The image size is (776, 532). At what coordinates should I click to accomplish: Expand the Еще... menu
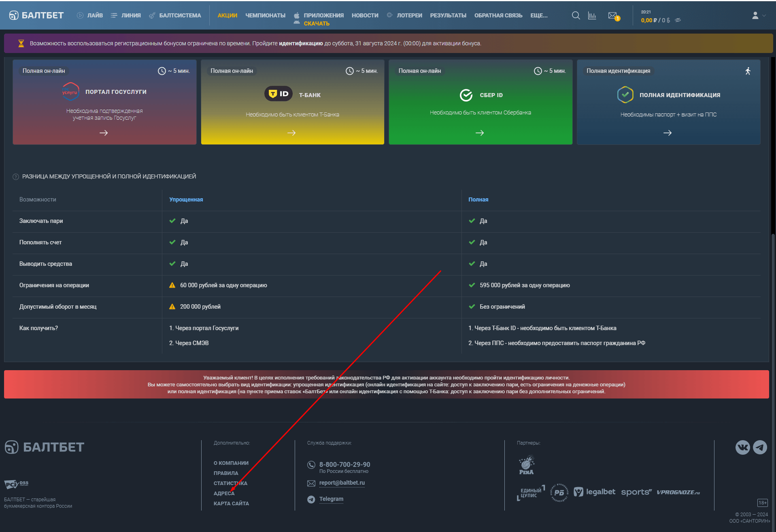point(539,15)
